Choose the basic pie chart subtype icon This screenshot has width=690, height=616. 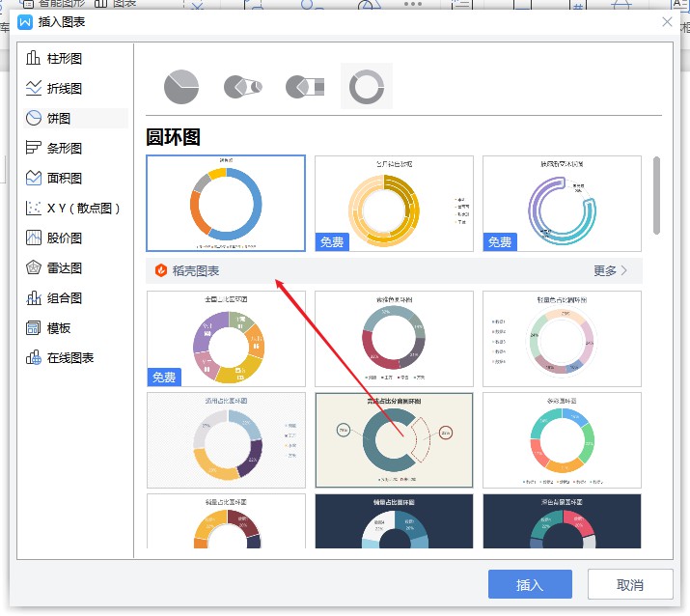[181, 87]
